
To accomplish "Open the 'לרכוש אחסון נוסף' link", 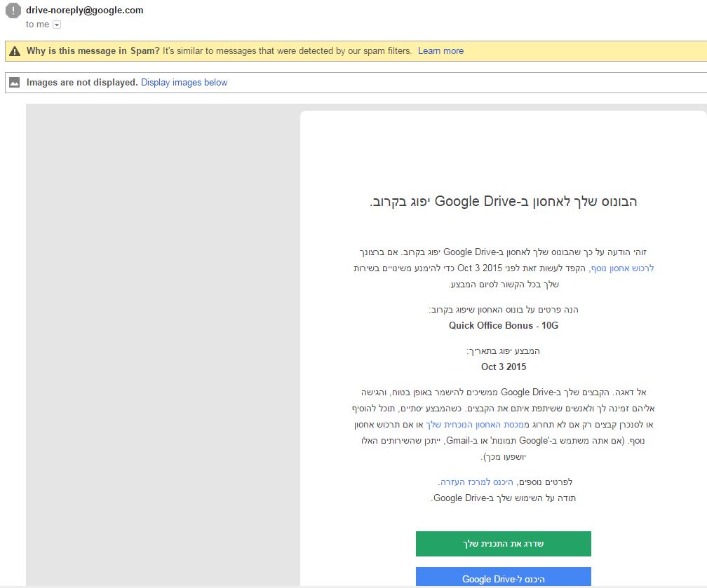I will coord(622,268).
